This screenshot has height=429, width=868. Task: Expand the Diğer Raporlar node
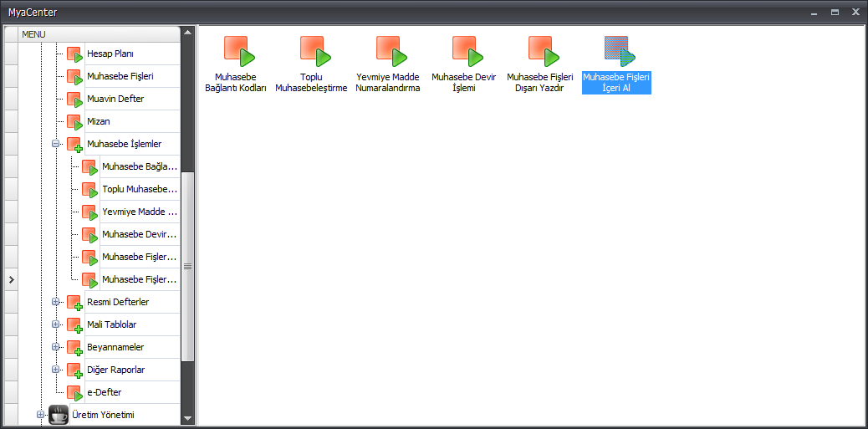(55, 370)
